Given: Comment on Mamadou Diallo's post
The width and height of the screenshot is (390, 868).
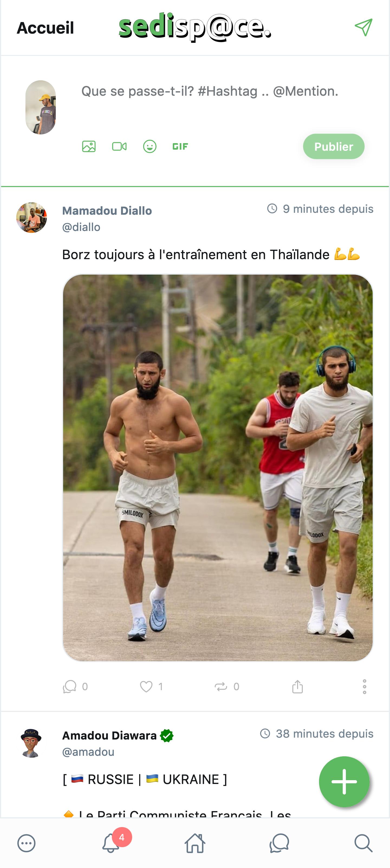Looking at the screenshot, I should pyautogui.click(x=70, y=686).
